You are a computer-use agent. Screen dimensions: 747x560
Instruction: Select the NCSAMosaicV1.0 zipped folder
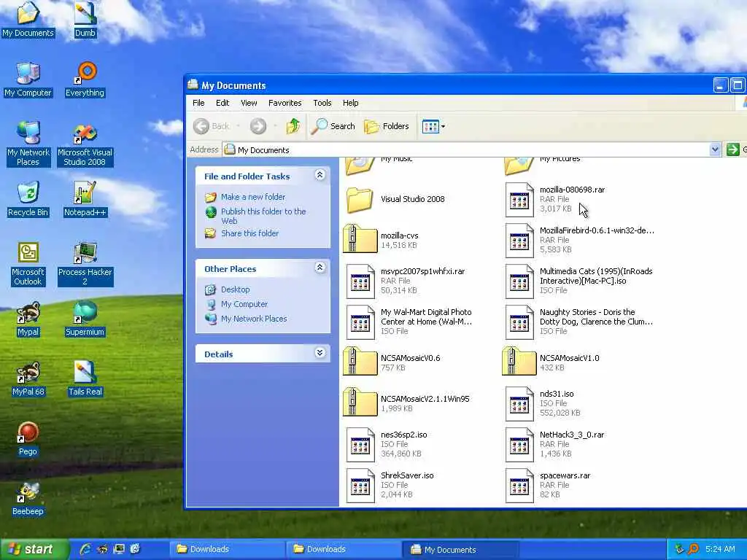click(x=551, y=362)
